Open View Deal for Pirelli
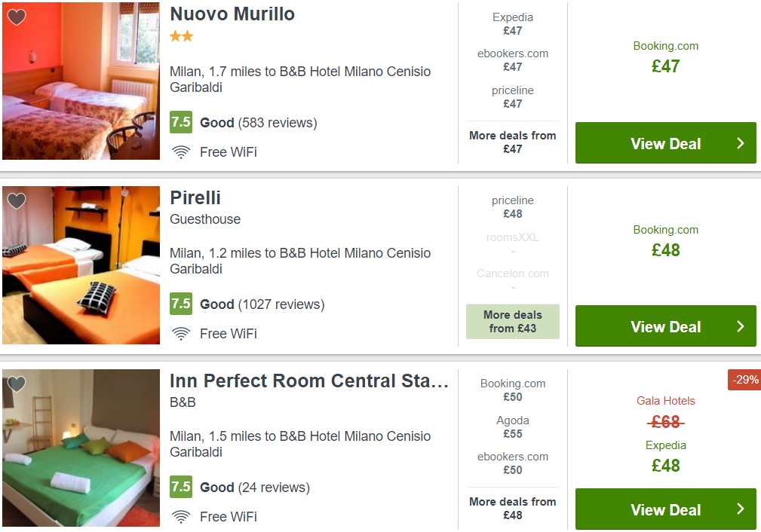761x532 pixels. (x=665, y=326)
